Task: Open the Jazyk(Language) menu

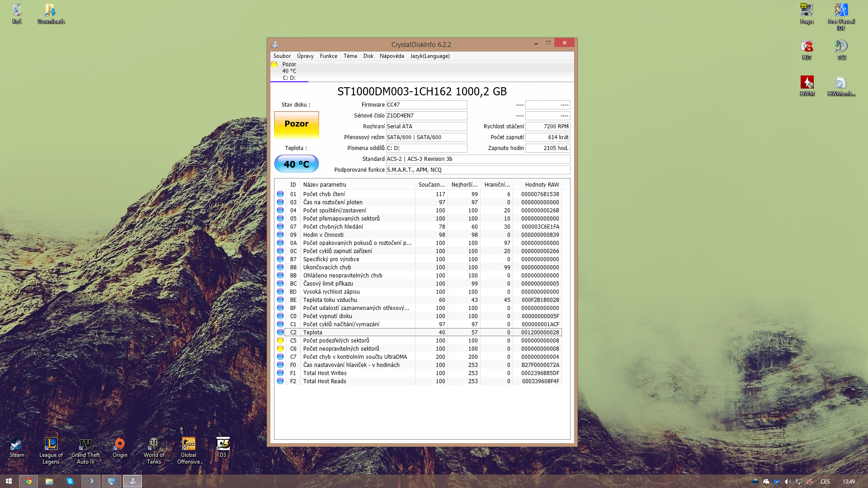Action: [x=429, y=56]
